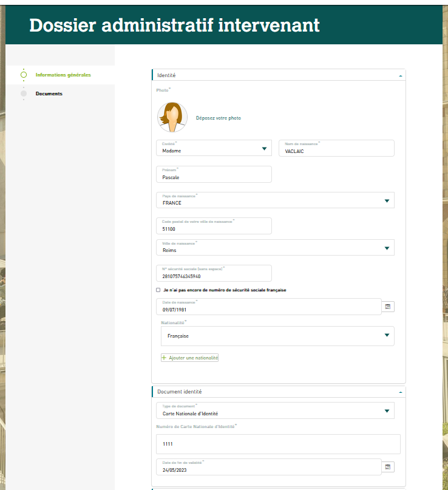Viewport: 448px width, 490px height.
Task: Click the Ajouter une nationalité button
Action: pyautogui.click(x=193, y=358)
